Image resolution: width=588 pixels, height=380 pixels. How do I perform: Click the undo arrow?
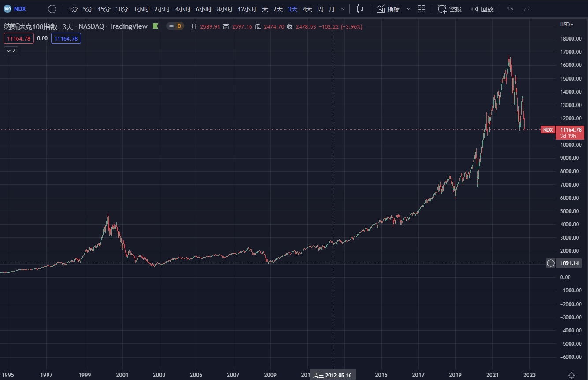(x=510, y=9)
